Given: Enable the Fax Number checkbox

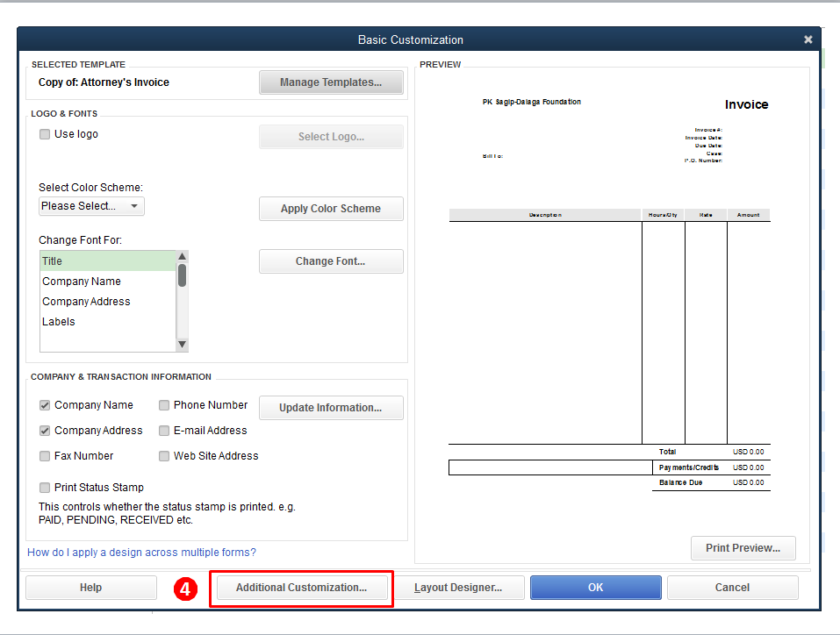Looking at the screenshot, I should [45, 456].
